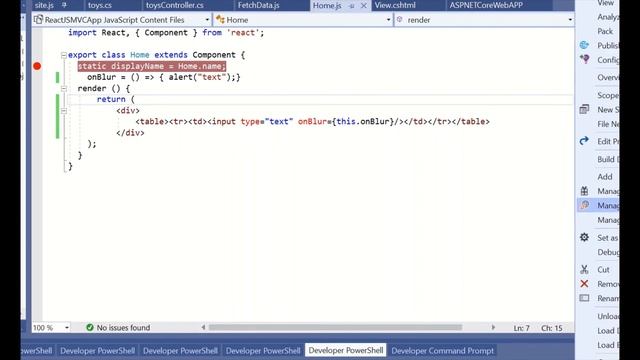The width and height of the screenshot is (640, 360).
Task: Toggle the breakpoint on static displayName line
Action: point(37,66)
